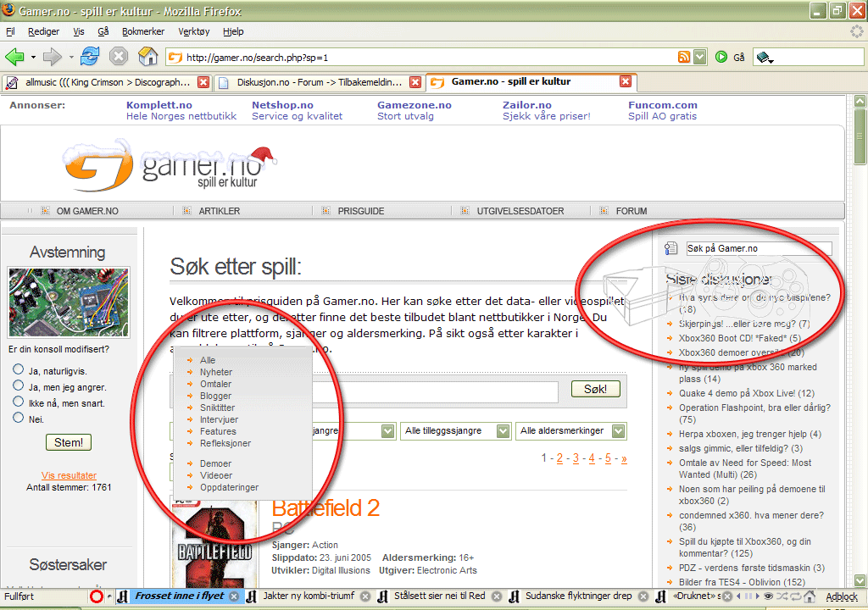868x610 pixels.
Task: Click the icon next to Søk på Gamer.no field
Action: coord(671,248)
